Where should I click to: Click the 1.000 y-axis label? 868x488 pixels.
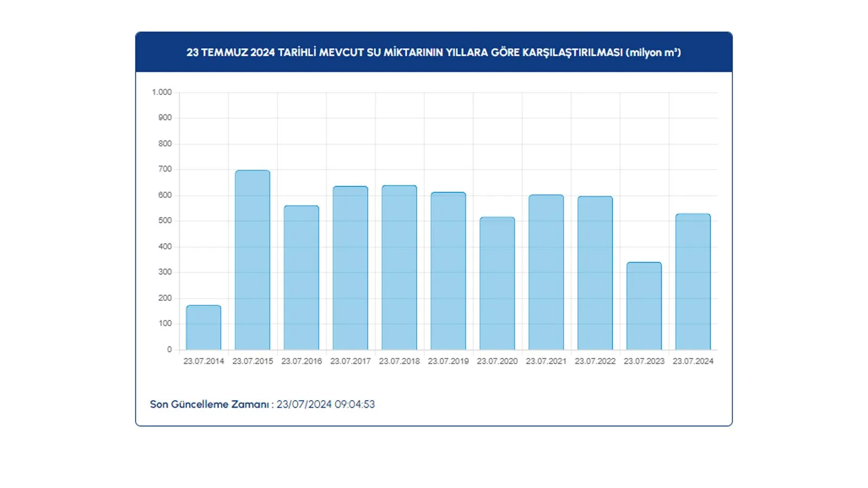click(162, 92)
